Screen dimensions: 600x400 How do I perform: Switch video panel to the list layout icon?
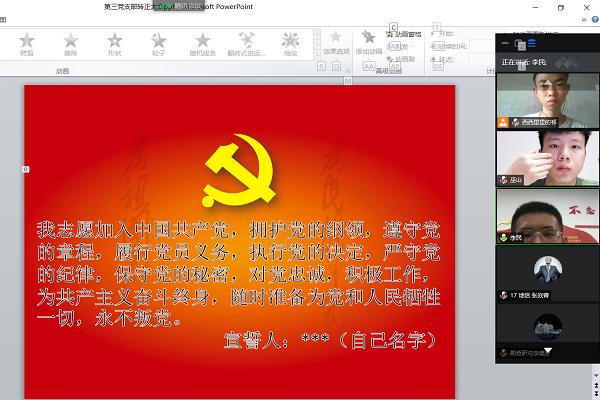click(x=531, y=44)
